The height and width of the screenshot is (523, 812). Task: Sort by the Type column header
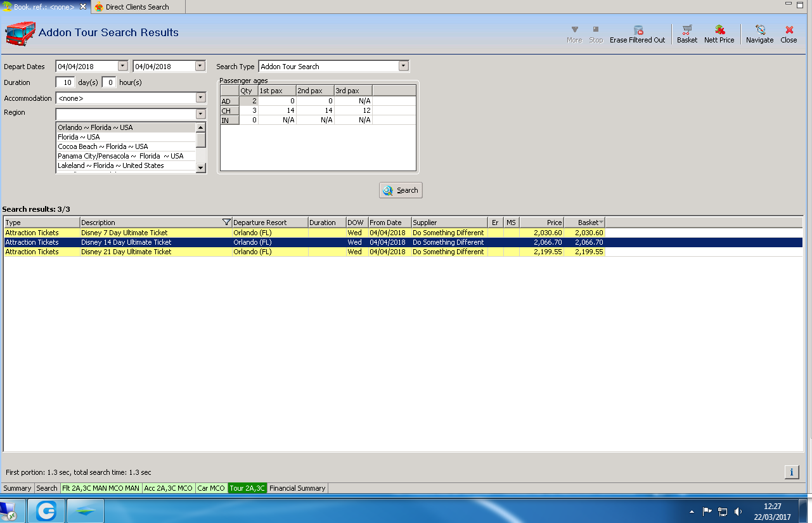(42, 223)
